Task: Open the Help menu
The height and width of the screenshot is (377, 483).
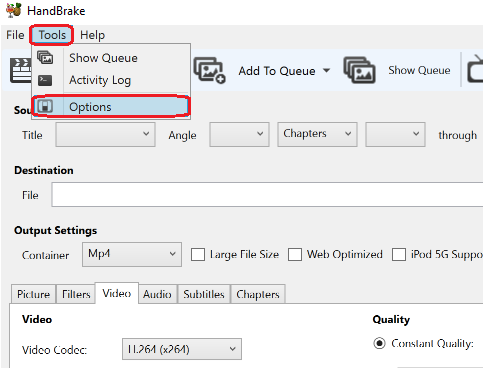Action: click(92, 35)
